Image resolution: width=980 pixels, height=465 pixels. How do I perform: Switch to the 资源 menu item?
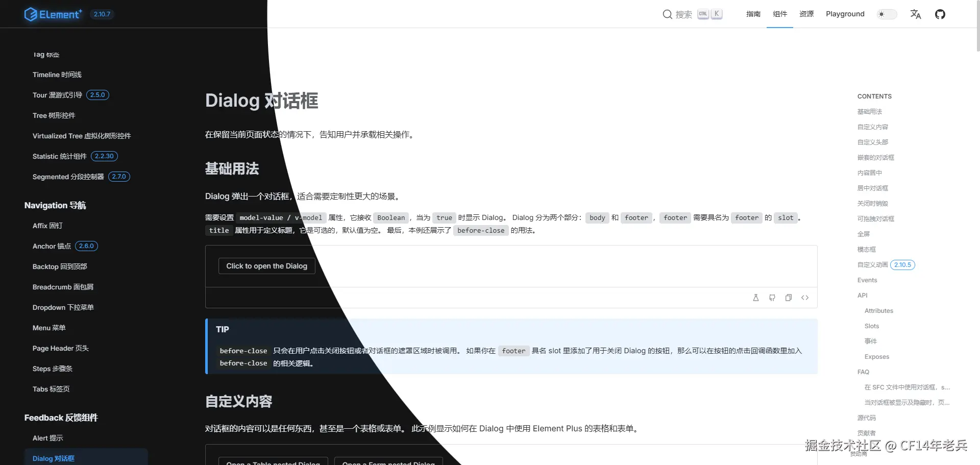(x=806, y=14)
